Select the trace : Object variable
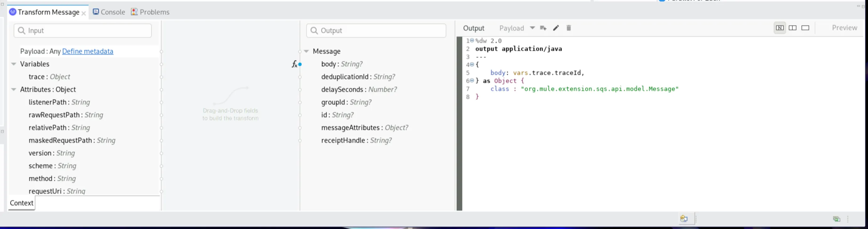 pos(49,77)
